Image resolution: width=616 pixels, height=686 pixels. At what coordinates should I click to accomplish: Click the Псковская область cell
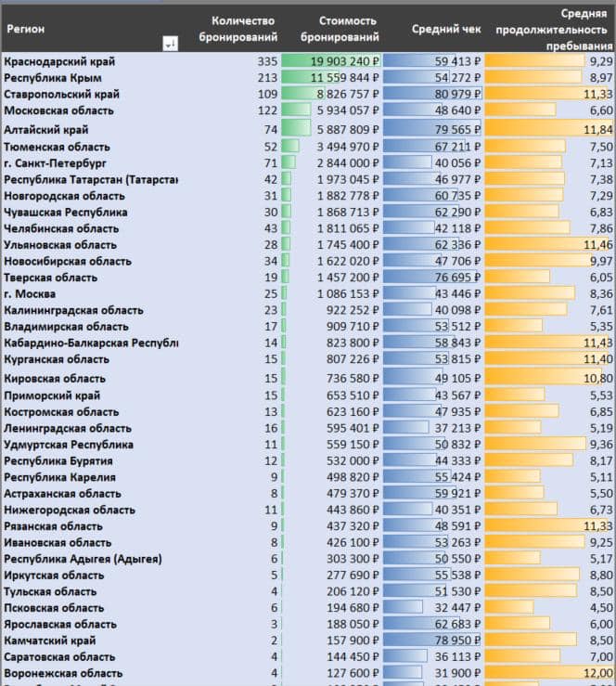54,608
